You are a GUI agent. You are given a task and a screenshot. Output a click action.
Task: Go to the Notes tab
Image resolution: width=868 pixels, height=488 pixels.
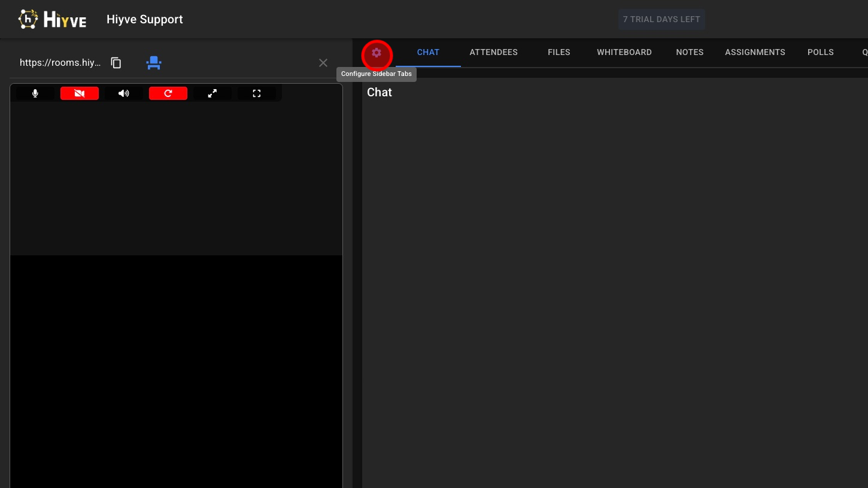(690, 53)
